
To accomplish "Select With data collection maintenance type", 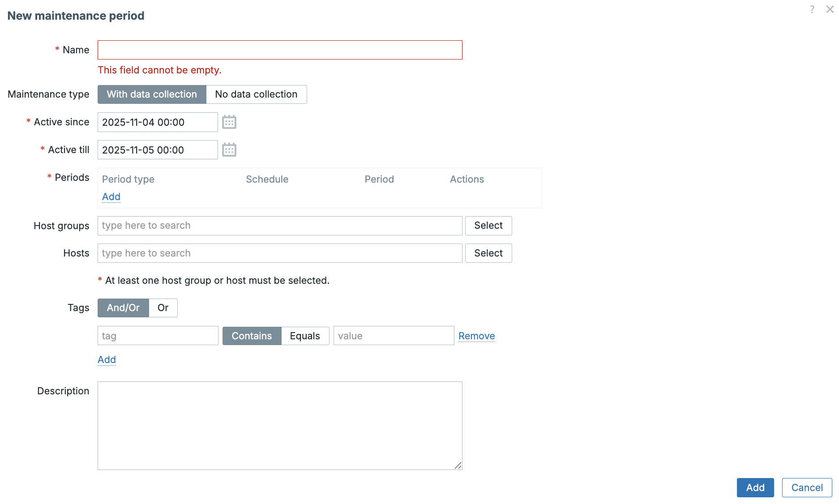I will click(152, 94).
